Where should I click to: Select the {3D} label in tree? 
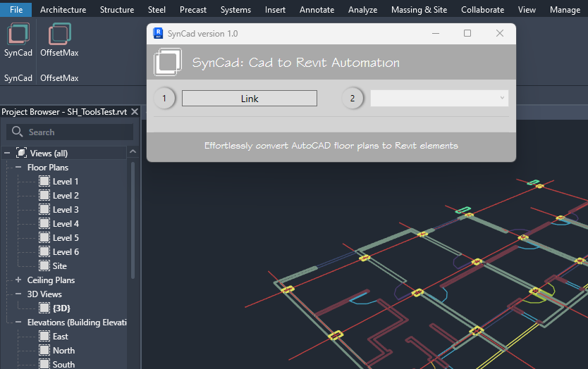(61, 308)
